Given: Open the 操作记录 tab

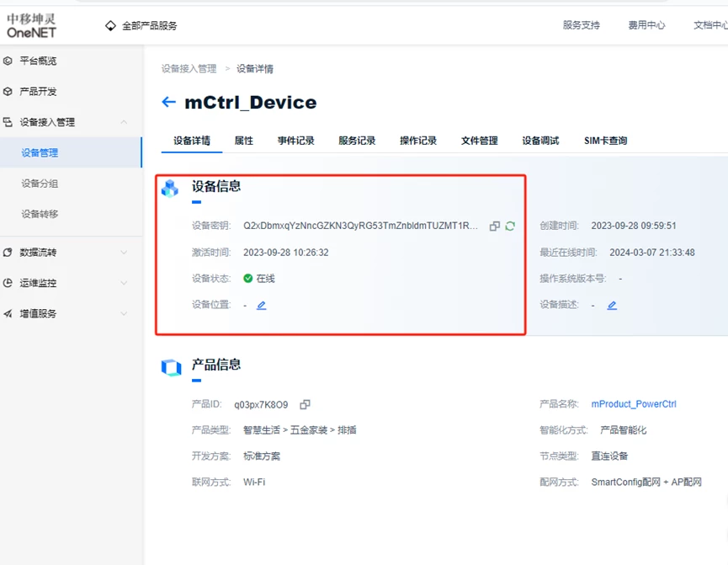Looking at the screenshot, I should click(x=418, y=141).
